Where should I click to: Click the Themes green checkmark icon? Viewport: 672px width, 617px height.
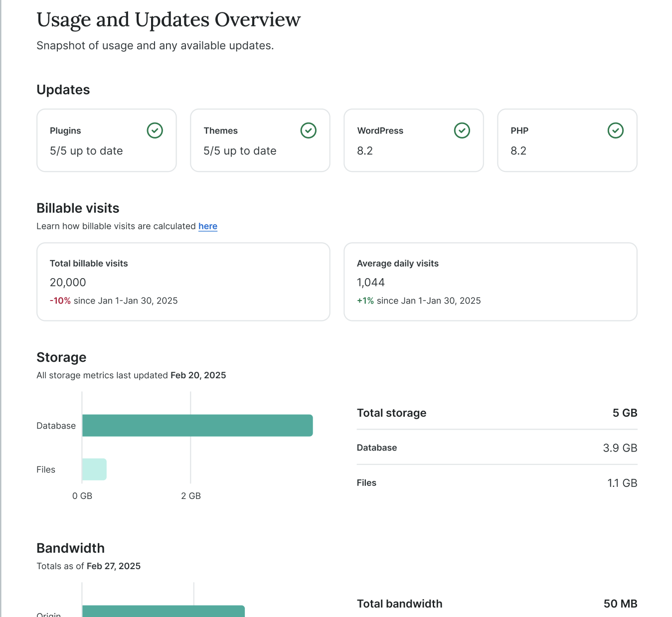(308, 131)
